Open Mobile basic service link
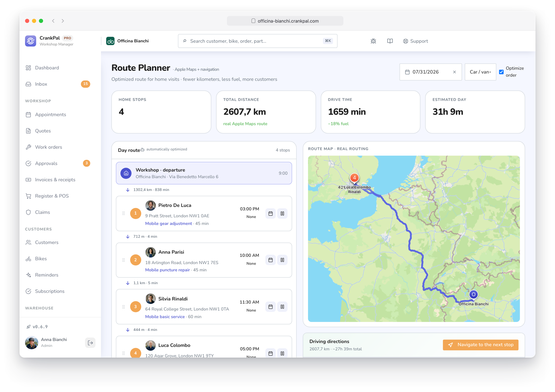This screenshot has height=392, width=555. click(165, 317)
